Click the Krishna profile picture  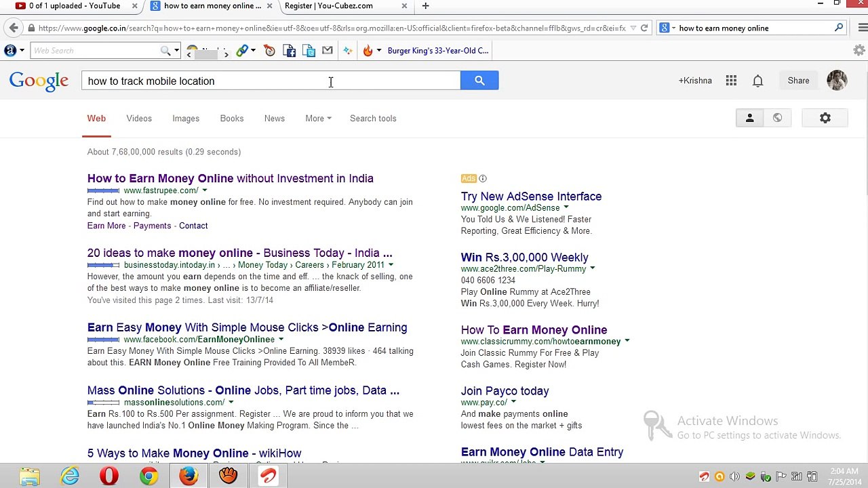point(837,80)
